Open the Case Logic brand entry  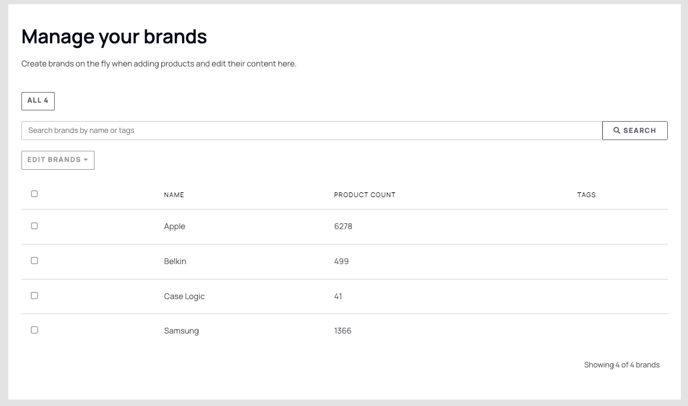[184, 296]
